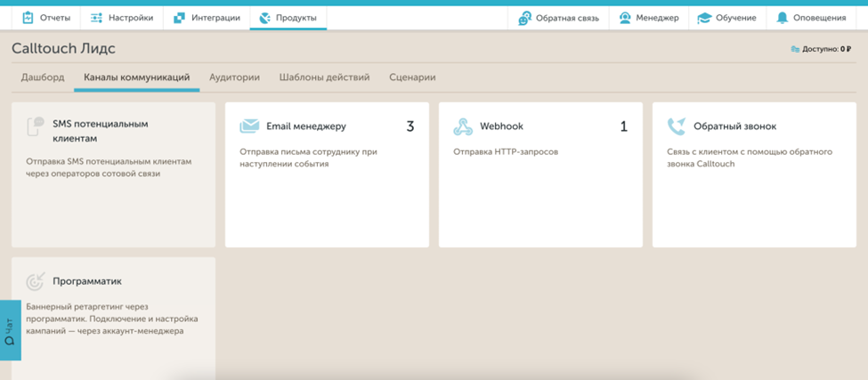
Task: Click the wallet icon near Доступно
Action: (796, 49)
